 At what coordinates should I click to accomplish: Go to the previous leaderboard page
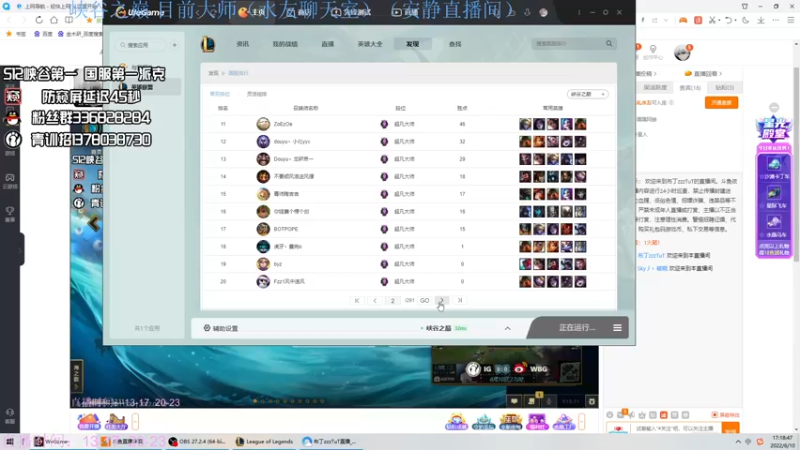(x=375, y=301)
